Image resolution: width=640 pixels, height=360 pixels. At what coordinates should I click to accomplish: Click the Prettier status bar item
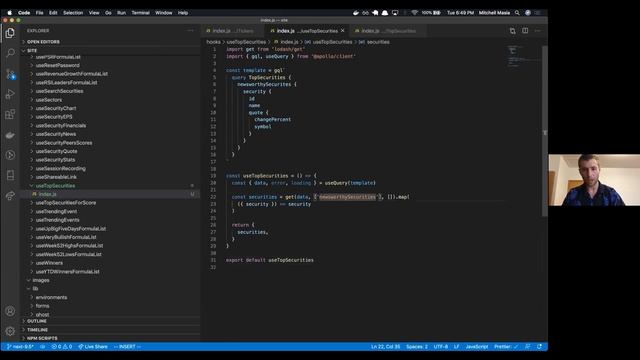click(x=506, y=347)
